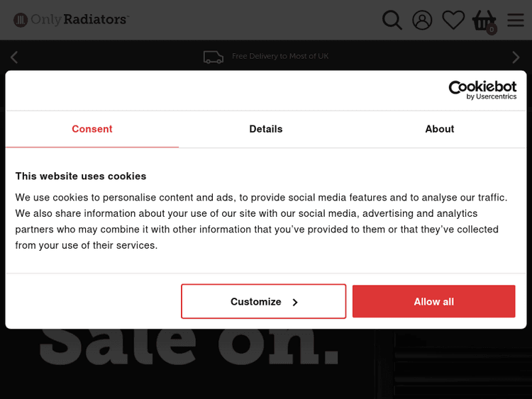Click the basket item count badge

[492, 29]
